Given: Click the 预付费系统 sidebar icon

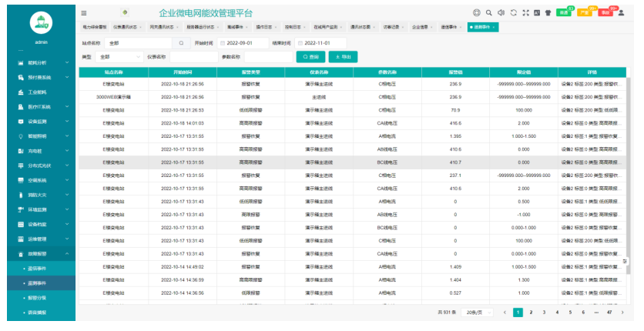Looking at the screenshot, I should tap(21, 78).
